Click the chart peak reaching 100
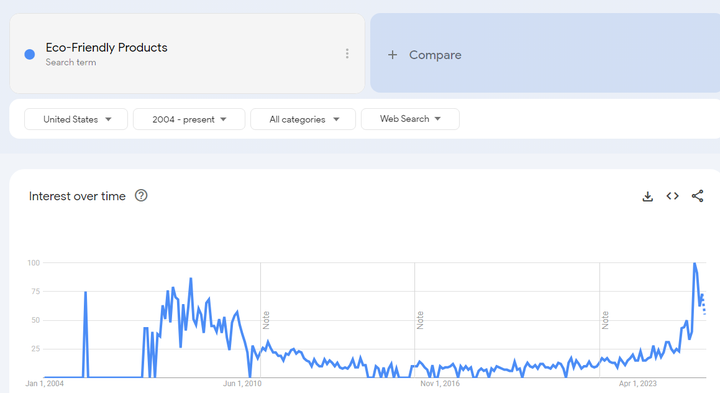This screenshot has height=393, width=720. pos(694,264)
